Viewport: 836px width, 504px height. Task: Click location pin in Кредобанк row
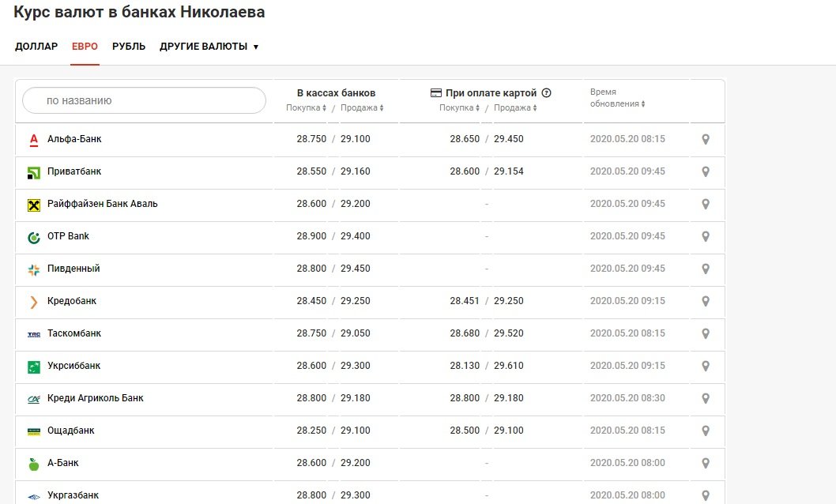click(x=706, y=302)
